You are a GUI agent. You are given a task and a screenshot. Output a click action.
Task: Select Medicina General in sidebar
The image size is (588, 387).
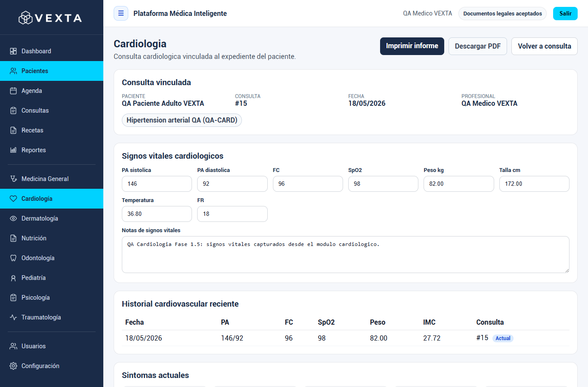pos(52,179)
